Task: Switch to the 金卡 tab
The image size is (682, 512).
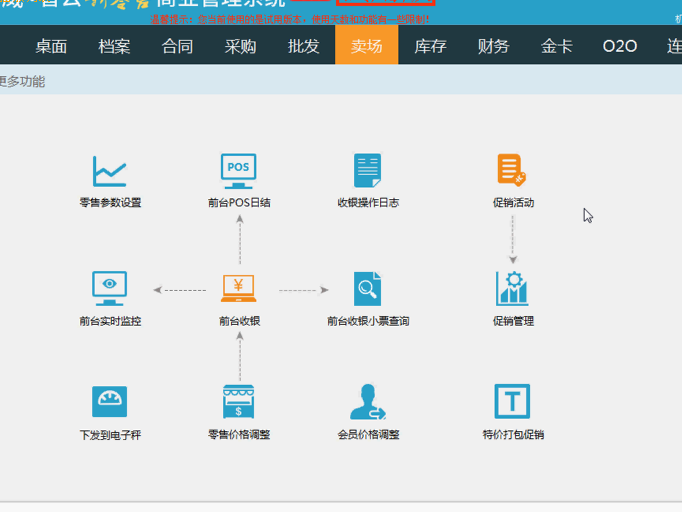Action: click(x=556, y=46)
